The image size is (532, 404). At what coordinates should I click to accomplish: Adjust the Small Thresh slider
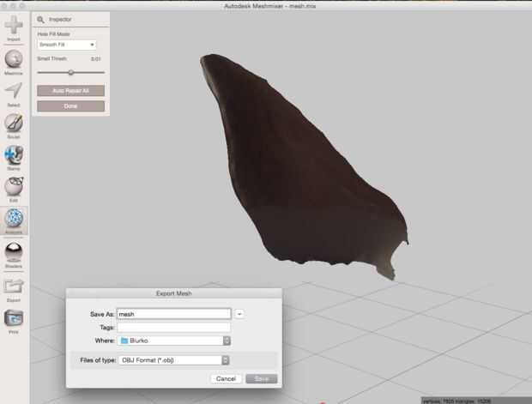click(70, 72)
